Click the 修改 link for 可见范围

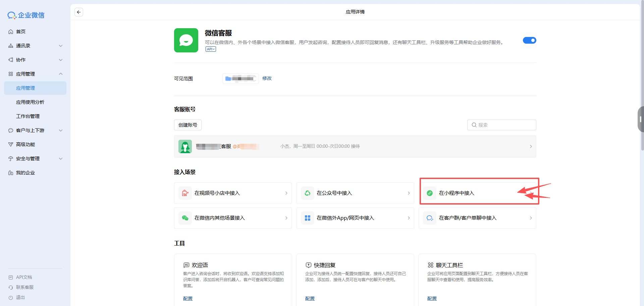pos(267,78)
